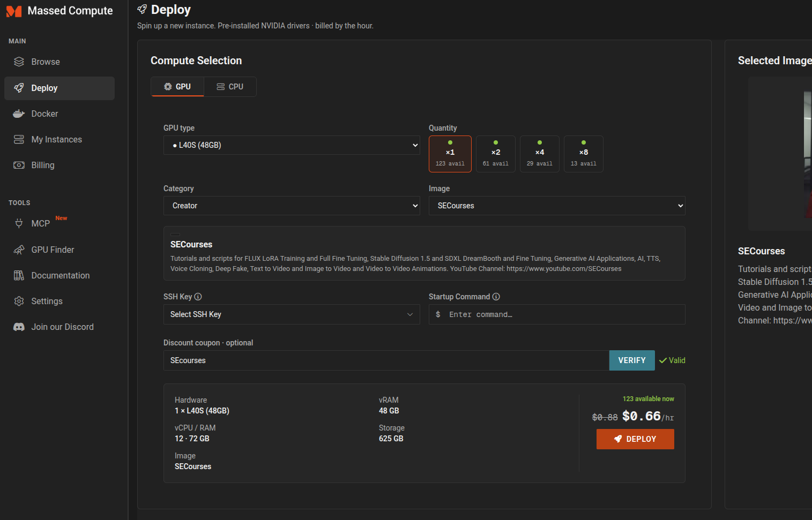Click the Documentation book icon

coord(19,275)
